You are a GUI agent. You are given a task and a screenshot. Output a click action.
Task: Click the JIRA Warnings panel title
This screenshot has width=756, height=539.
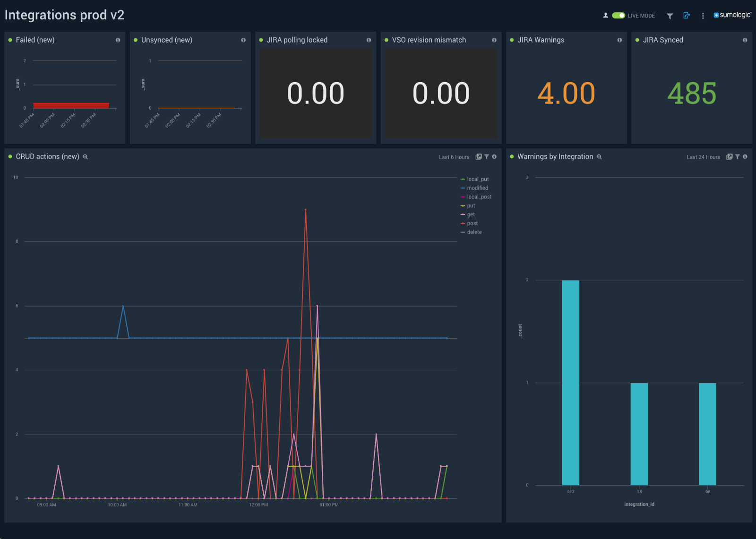point(541,40)
